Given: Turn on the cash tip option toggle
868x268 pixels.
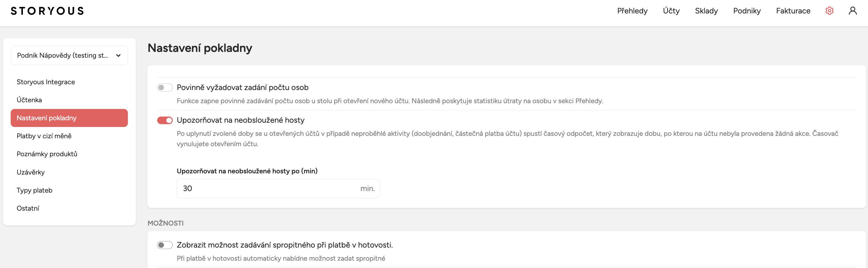Looking at the screenshot, I should (165, 245).
